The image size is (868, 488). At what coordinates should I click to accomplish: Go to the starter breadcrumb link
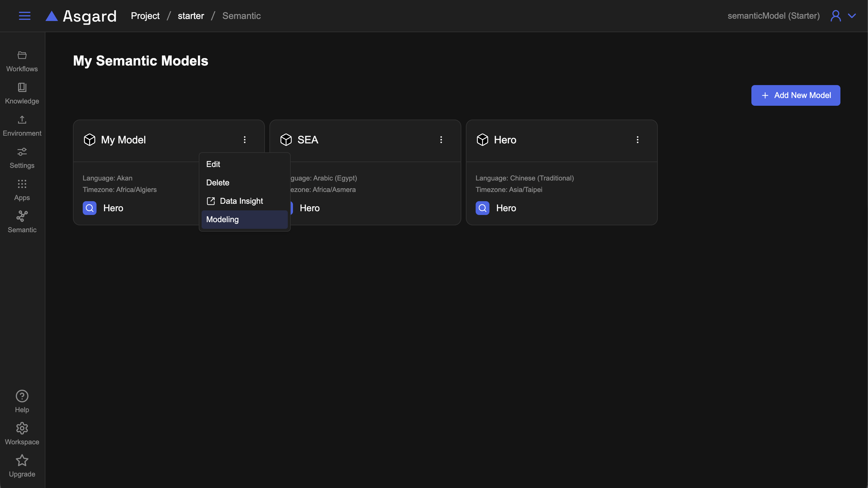pos(191,16)
